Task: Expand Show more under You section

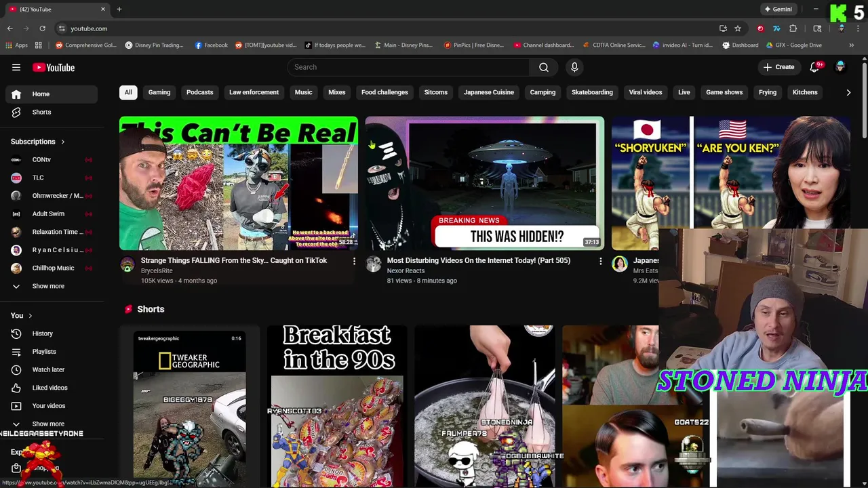Action: click(49, 424)
